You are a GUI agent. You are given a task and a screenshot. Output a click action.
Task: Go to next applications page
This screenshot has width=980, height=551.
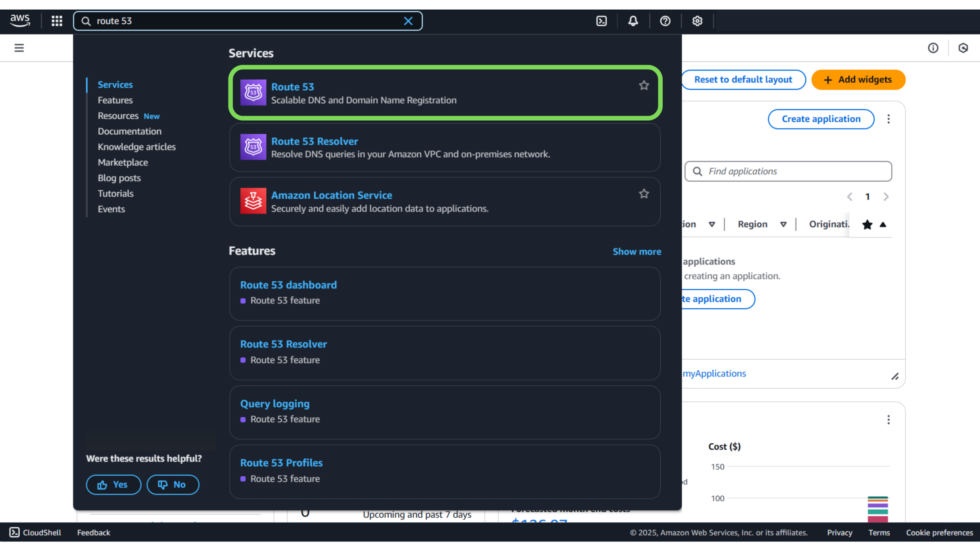(886, 197)
